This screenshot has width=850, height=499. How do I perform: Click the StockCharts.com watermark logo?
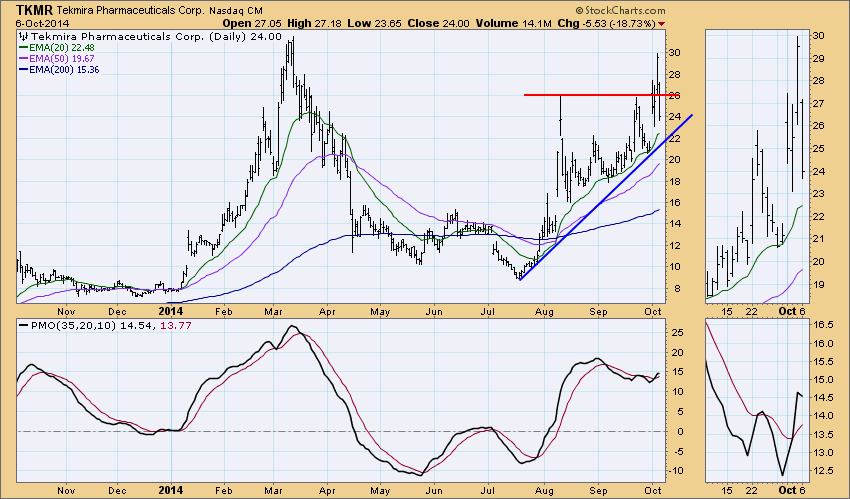tap(620, 10)
